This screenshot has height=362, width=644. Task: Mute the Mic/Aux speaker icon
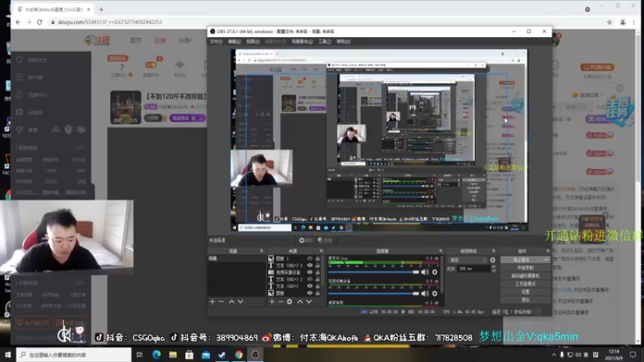tap(425, 272)
